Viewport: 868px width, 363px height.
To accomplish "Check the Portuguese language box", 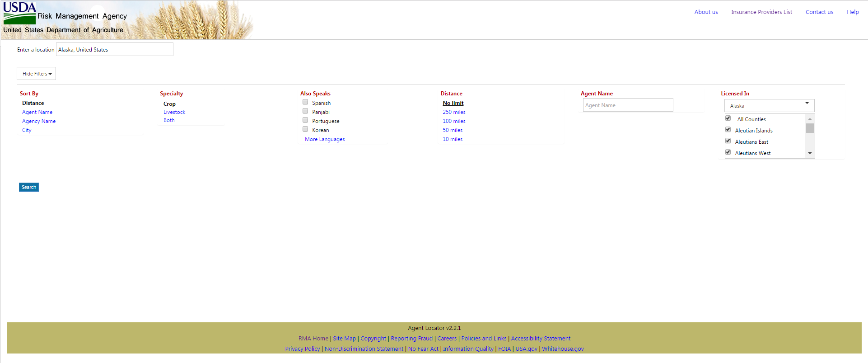I will (x=305, y=120).
